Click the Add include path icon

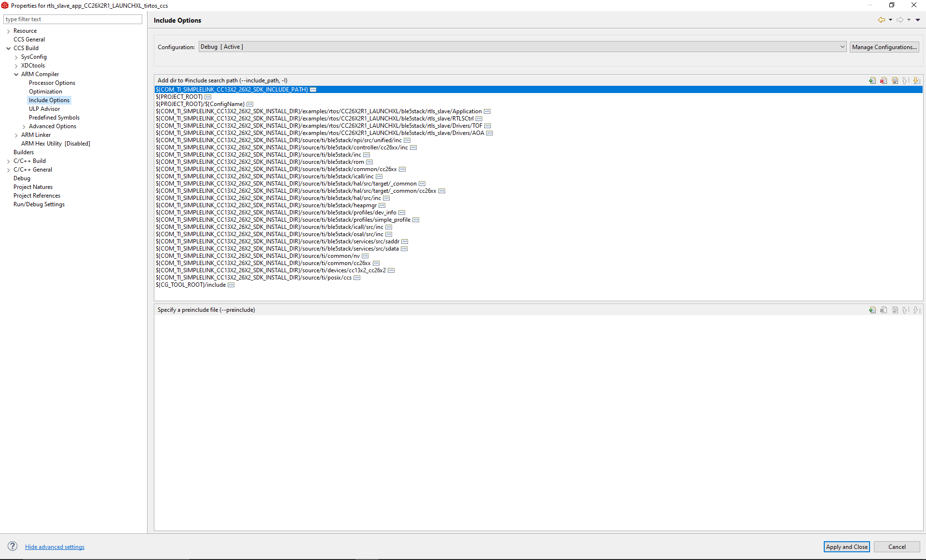[872, 80]
